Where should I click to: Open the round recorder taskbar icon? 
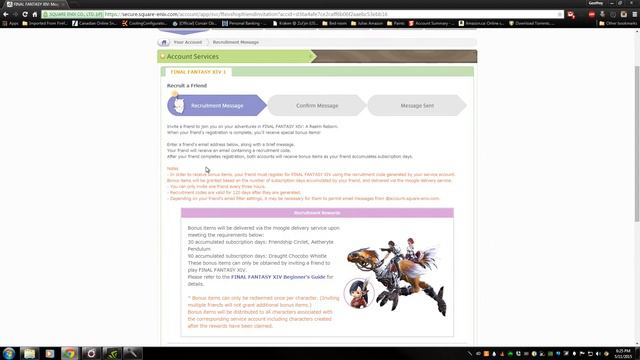click(91, 353)
